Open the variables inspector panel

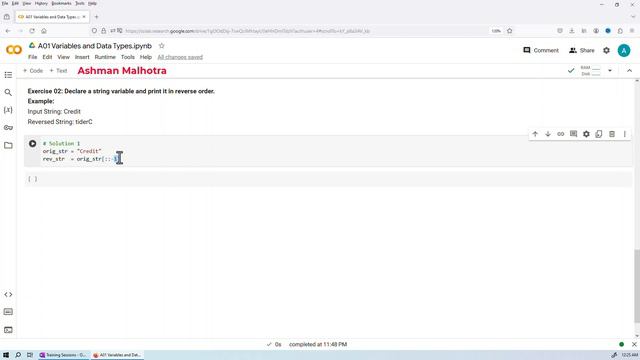click(x=8, y=110)
